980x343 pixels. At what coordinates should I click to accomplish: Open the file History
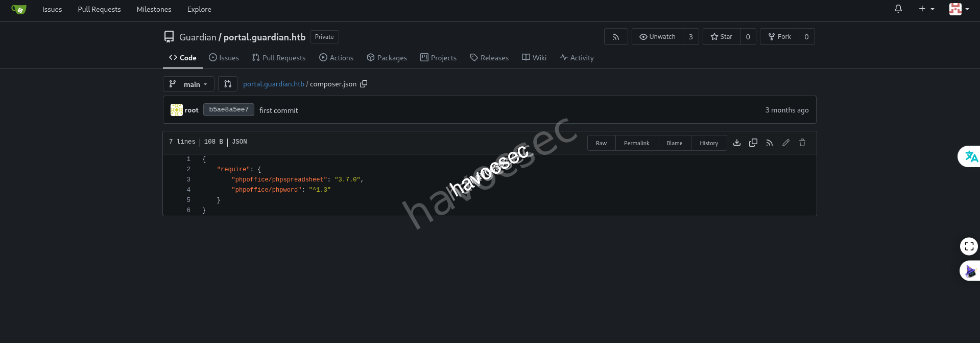click(x=709, y=143)
